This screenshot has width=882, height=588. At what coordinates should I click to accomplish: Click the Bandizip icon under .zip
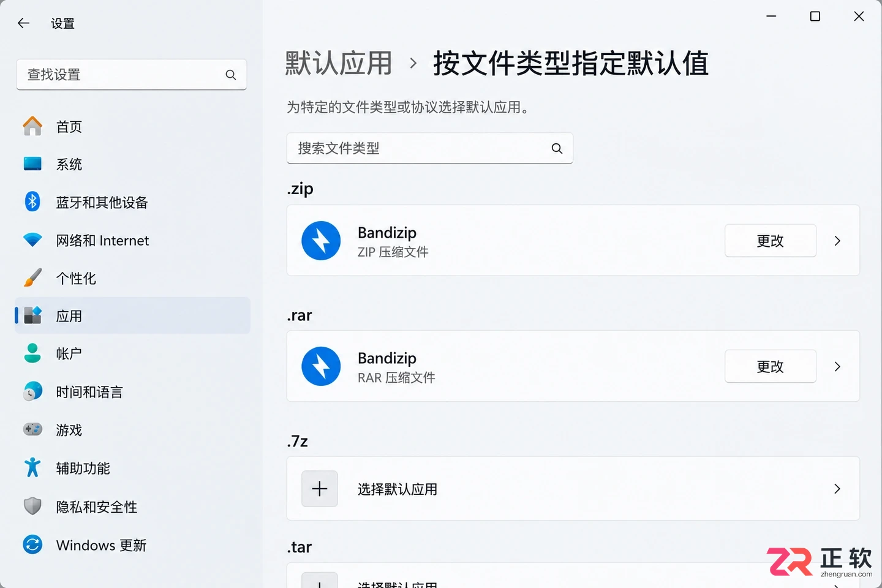pos(321,241)
